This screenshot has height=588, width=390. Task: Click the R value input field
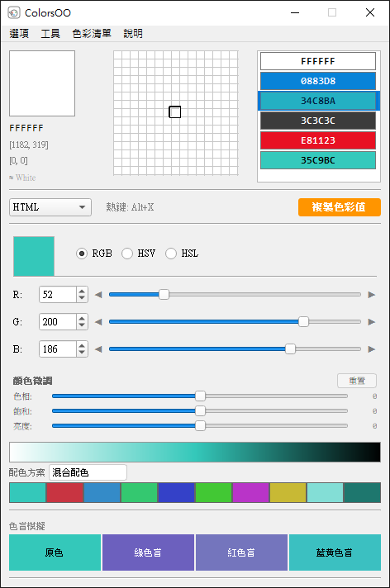pos(58,295)
